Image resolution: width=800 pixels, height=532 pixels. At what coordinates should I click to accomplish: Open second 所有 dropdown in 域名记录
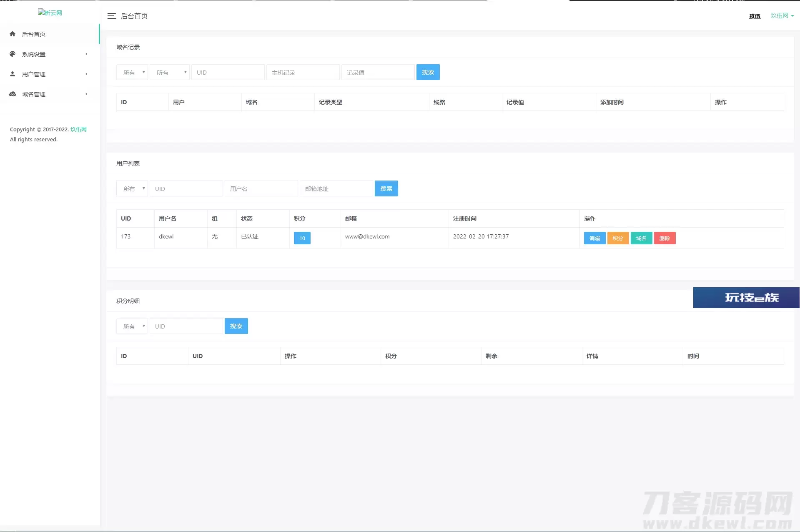[170, 72]
